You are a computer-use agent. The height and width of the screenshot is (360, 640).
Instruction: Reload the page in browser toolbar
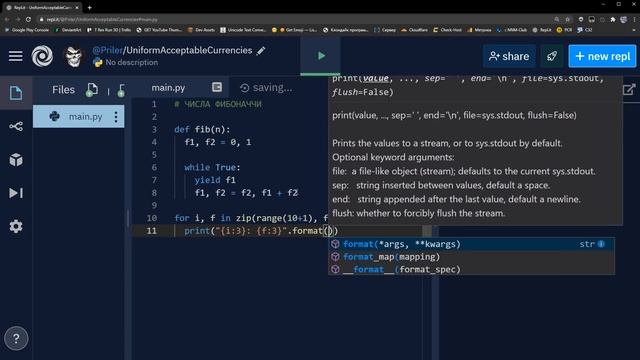tap(28, 19)
